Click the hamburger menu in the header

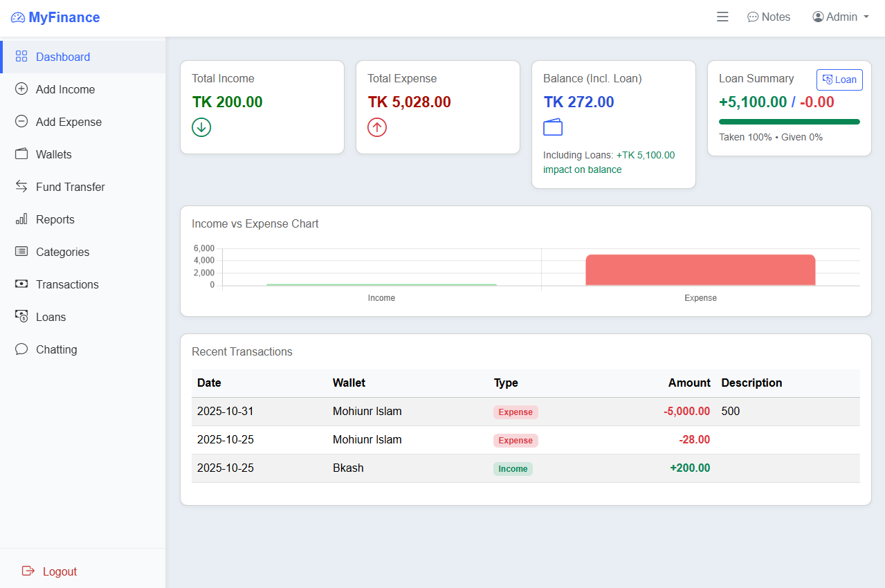[722, 17]
